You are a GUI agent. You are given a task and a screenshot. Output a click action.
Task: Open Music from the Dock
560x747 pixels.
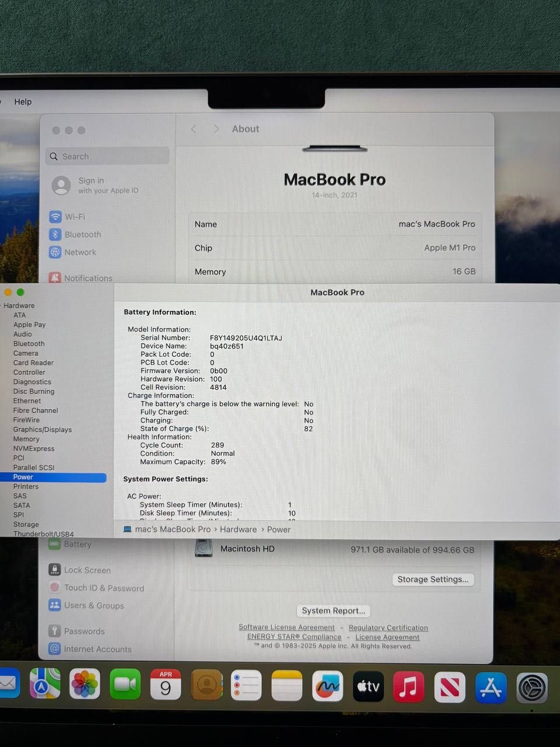point(409,687)
